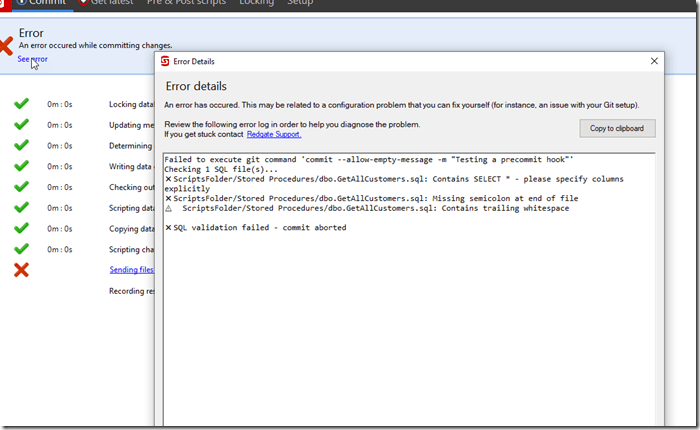Click the Commit tab icon
Viewport: 700px width, 430px height.
tap(21, 3)
